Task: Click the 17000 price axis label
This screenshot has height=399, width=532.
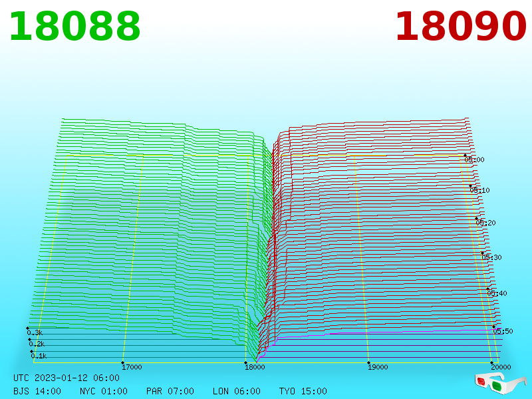Action: [x=132, y=367]
